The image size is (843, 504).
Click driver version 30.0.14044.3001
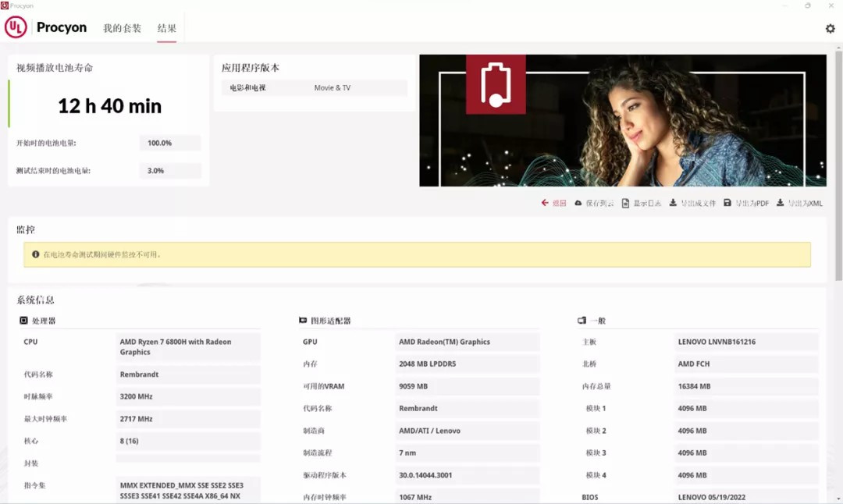click(x=468, y=475)
